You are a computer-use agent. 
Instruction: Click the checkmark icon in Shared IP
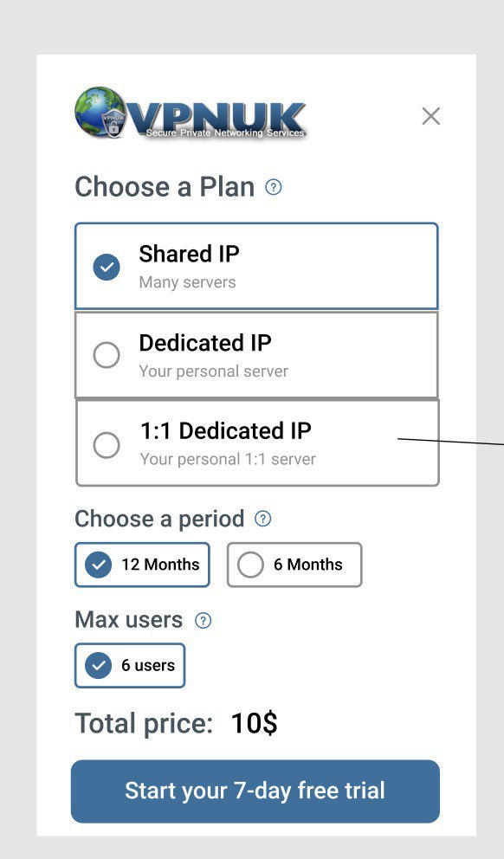(x=107, y=267)
